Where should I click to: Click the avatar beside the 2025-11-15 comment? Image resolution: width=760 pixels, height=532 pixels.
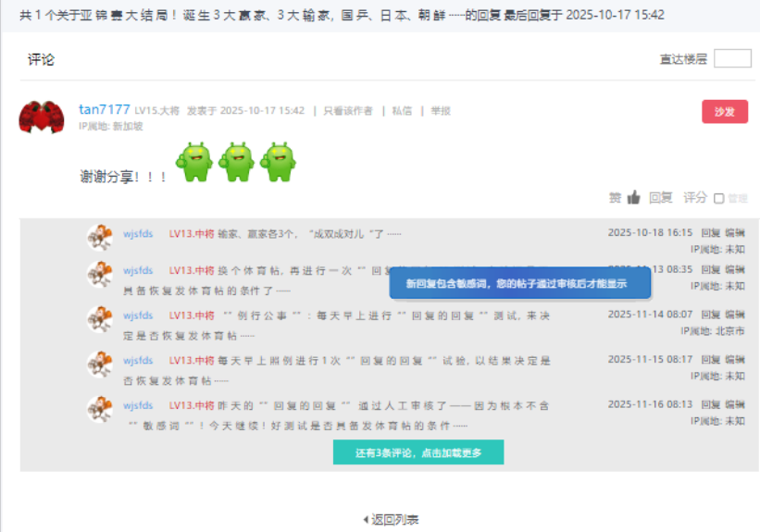[100, 364]
